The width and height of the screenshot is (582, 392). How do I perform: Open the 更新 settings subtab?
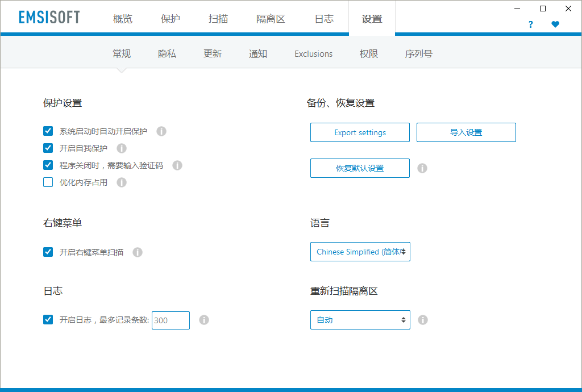(213, 54)
